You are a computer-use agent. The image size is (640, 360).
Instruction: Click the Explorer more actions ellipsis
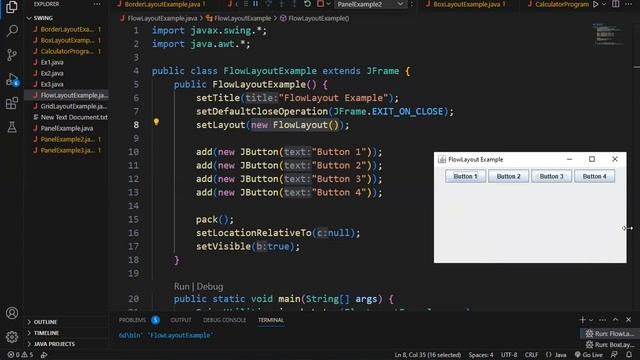[97, 4]
